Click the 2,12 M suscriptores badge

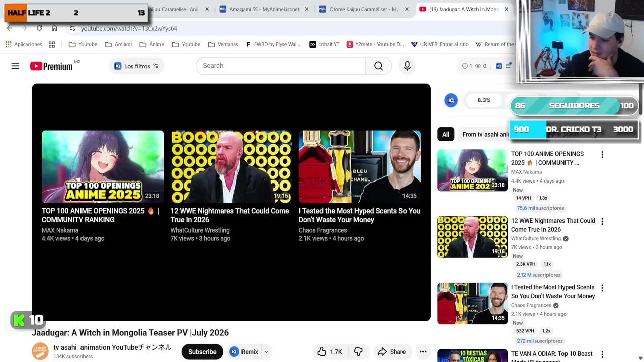(x=538, y=275)
